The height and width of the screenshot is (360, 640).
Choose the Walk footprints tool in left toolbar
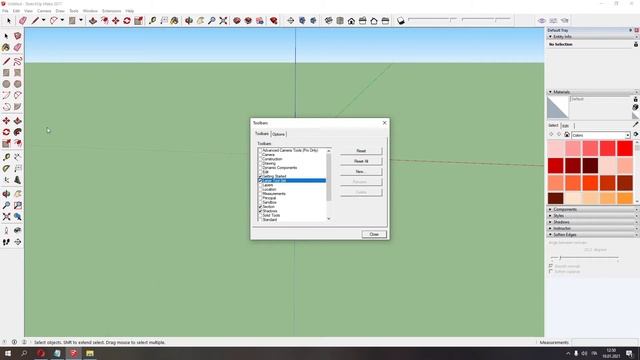(6, 242)
